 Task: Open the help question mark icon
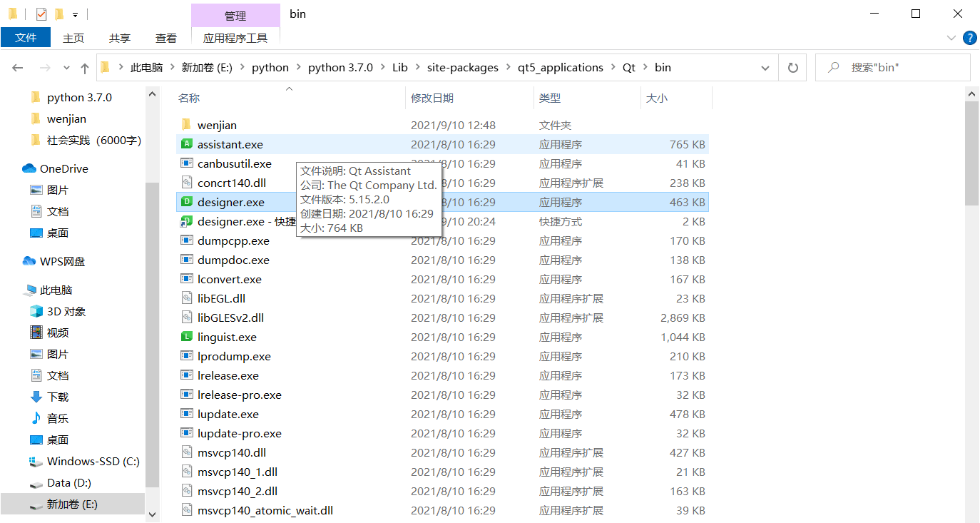point(969,38)
